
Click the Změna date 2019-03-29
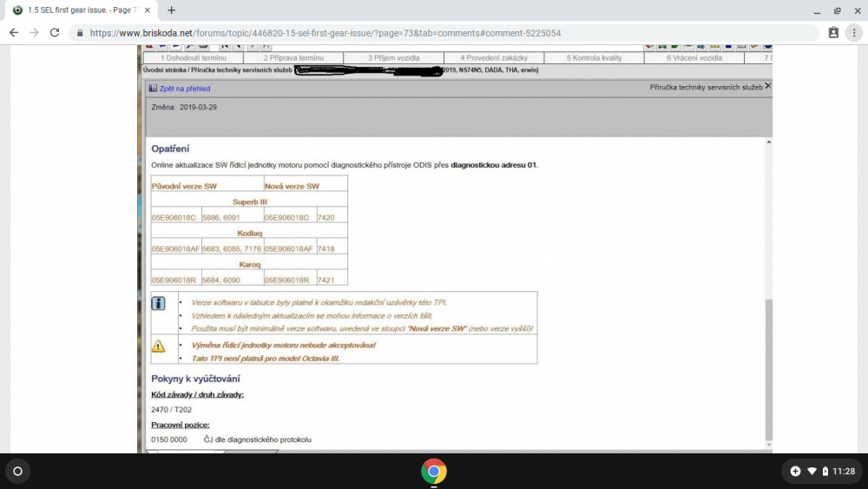point(198,107)
